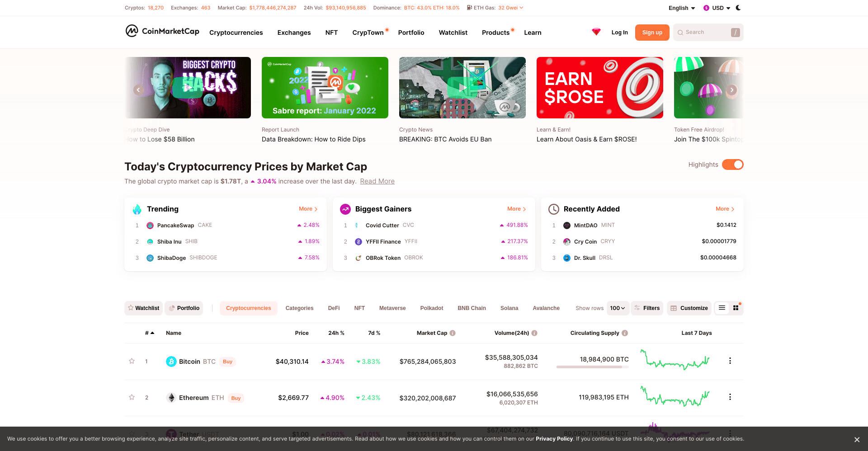Turn off the Highlights switch
This screenshot has height=451, width=868.
coord(732,164)
